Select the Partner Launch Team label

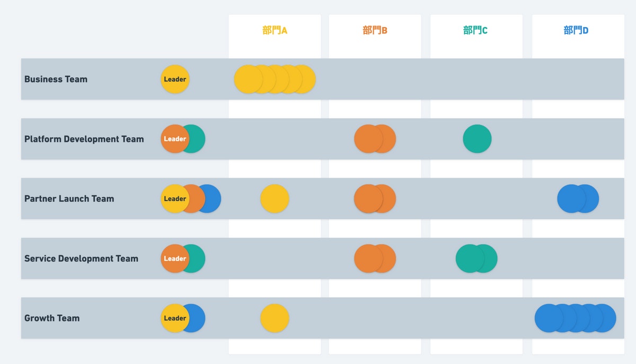pyautogui.click(x=69, y=199)
